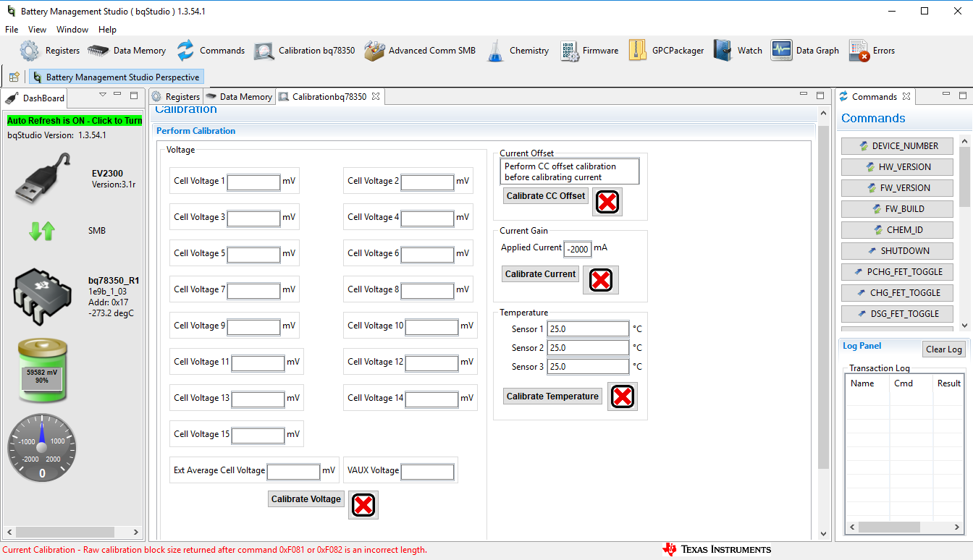973x560 pixels.
Task: Click the Calibrate Temperature status X icon
Action: tap(623, 396)
